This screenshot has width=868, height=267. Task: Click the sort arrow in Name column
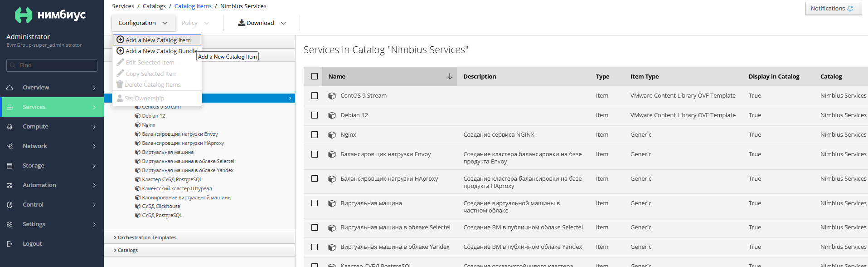[450, 76]
